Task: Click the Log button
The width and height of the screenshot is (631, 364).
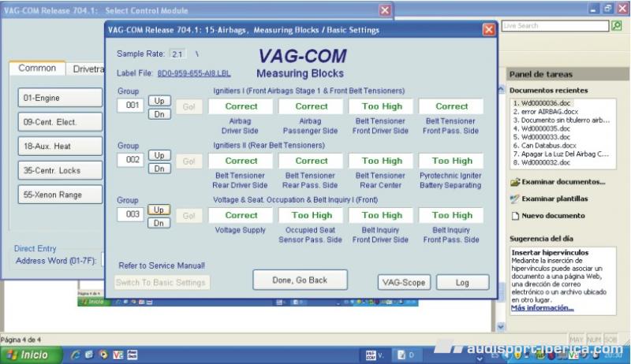Action: [462, 282]
